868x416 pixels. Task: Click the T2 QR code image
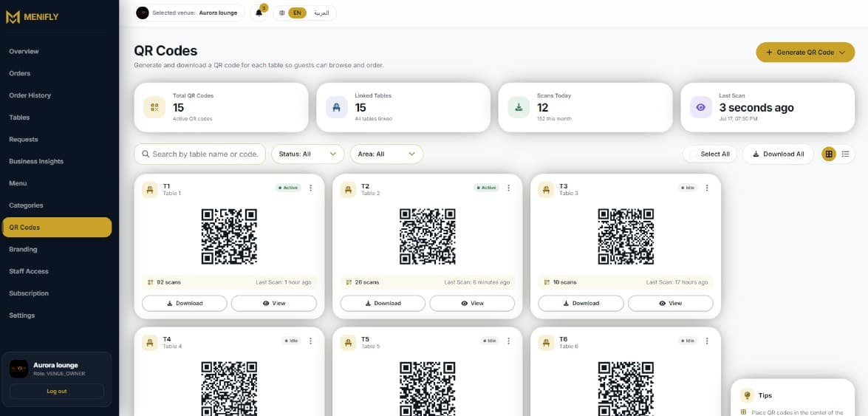pyautogui.click(x=428, y=236)
